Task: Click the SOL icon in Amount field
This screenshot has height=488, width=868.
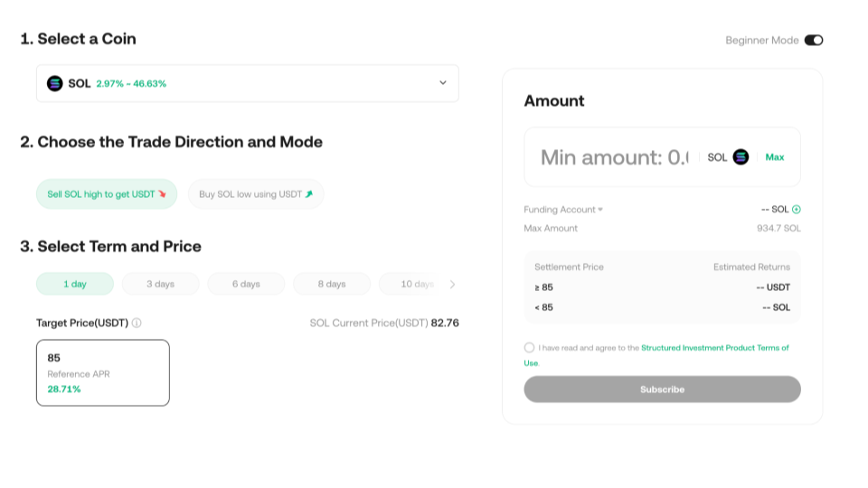Action: click(741, 157)
